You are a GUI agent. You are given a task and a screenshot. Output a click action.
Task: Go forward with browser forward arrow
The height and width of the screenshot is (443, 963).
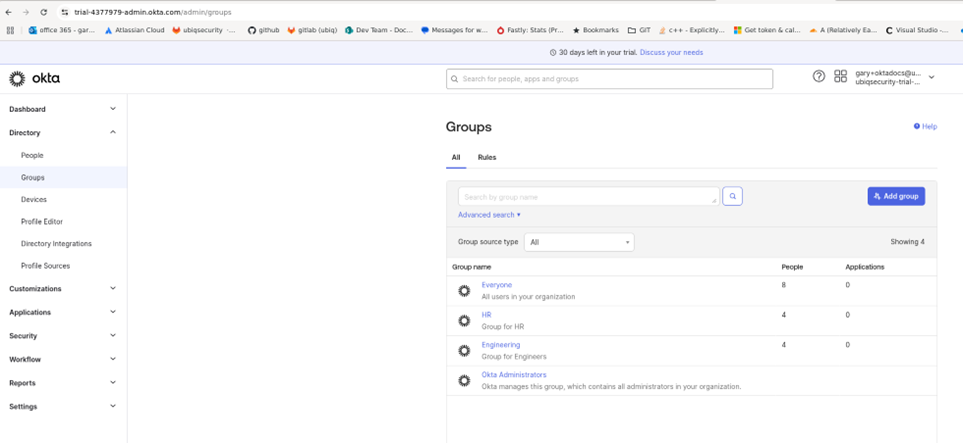[26, 12]
